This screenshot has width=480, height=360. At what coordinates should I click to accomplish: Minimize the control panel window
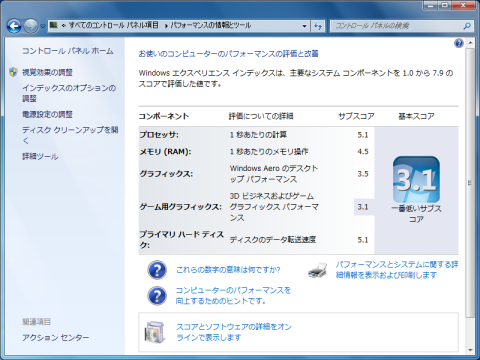tap(431, 5)
